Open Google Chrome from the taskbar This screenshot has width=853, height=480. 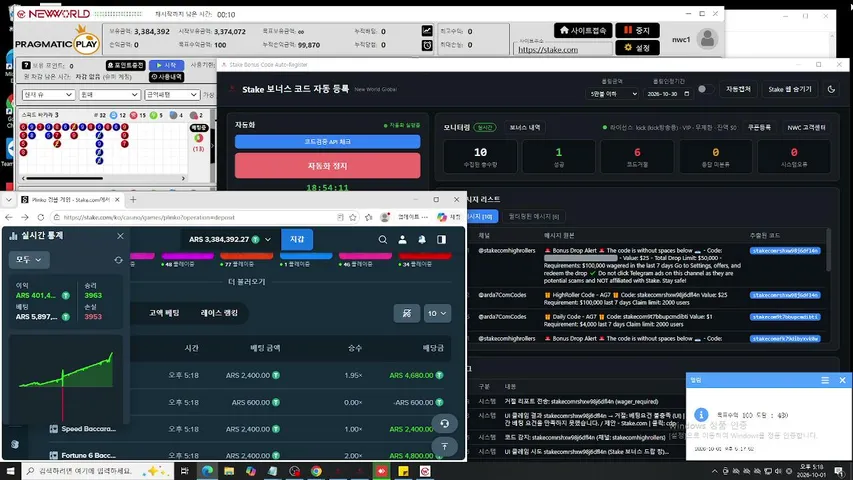pos(316,471)
